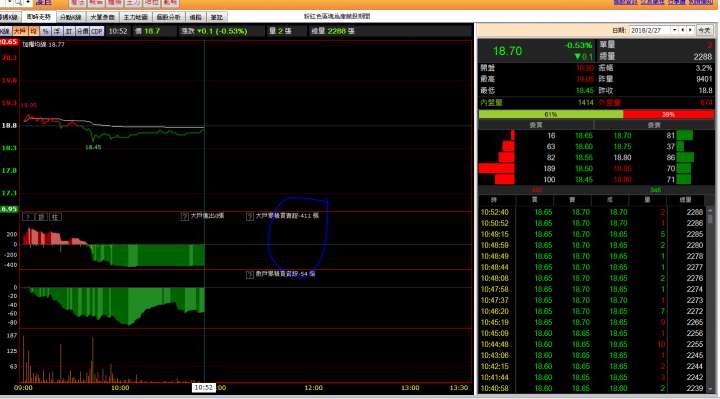
Task: Switch to the 分點K線 tab
Action: click(71, 17)
